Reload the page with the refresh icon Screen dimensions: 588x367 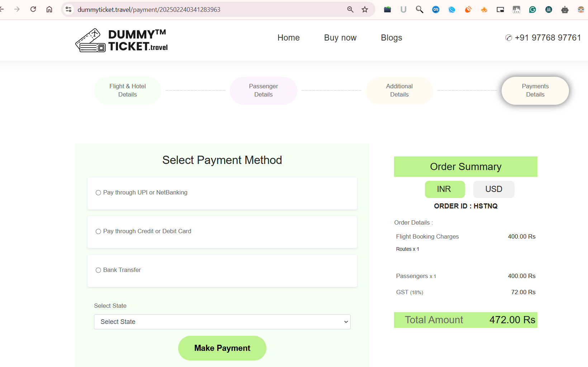tap(33, 9)
